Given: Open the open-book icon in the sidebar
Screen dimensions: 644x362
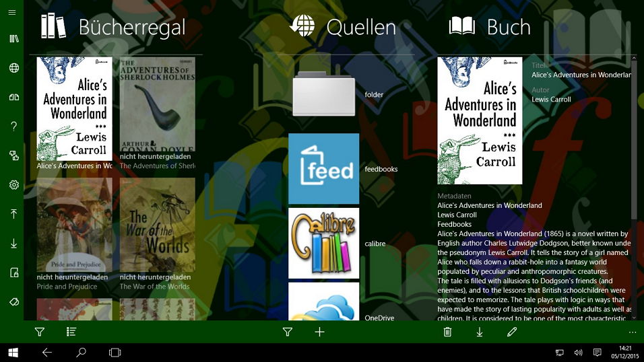Looking at the screenshot, I should coord(13,98).
